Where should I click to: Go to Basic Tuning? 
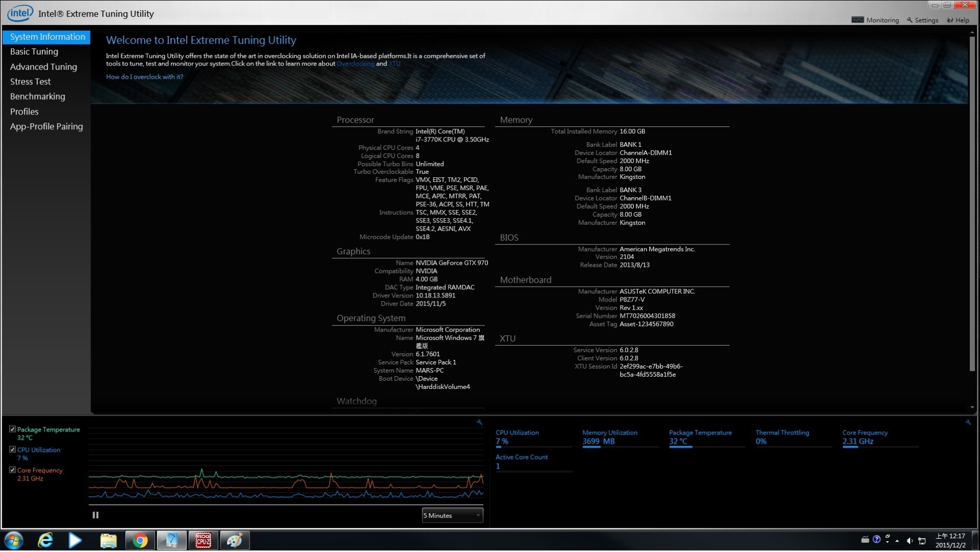pyautogui.click(x=34, y=52)
